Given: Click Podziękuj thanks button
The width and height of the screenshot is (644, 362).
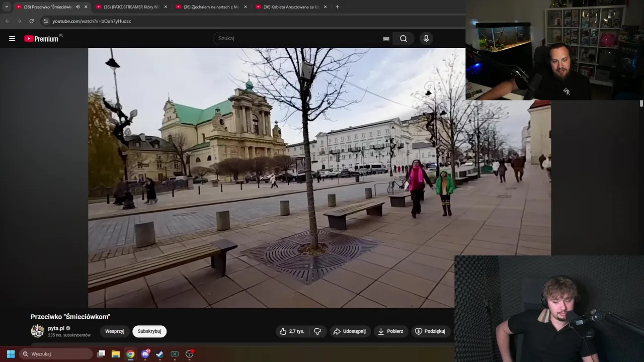Looking at the screenshot, I should point(430,331).
